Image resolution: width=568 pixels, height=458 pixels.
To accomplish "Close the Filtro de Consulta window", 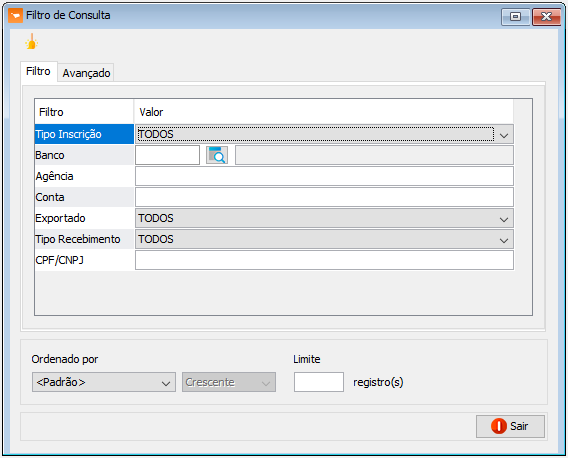I will [546, 17].
